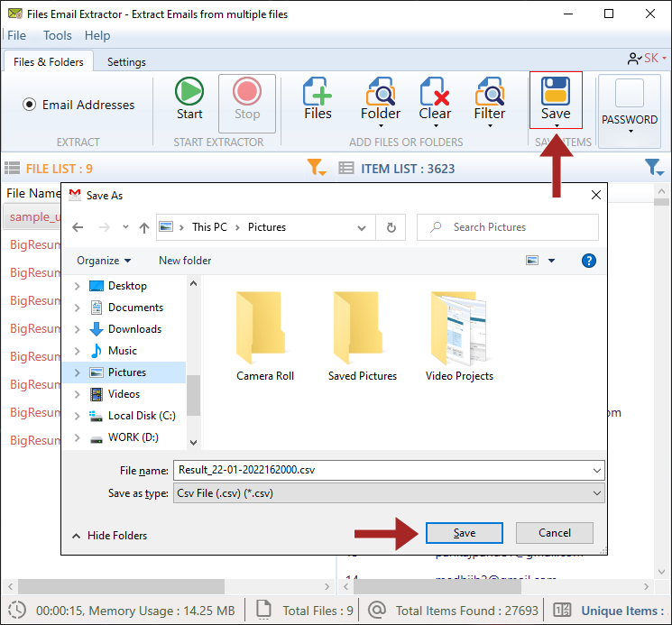
Task: Change the folder view layout icon
Action: (532, 261)
